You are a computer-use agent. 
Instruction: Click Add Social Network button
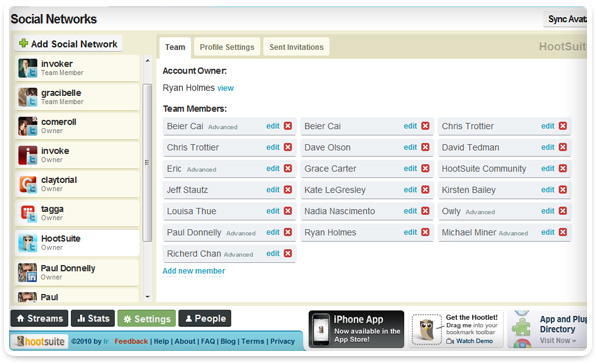point(68,44)
